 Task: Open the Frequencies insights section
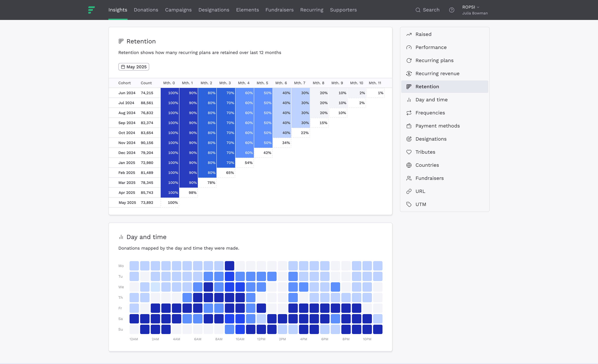[x=430, y=113]
